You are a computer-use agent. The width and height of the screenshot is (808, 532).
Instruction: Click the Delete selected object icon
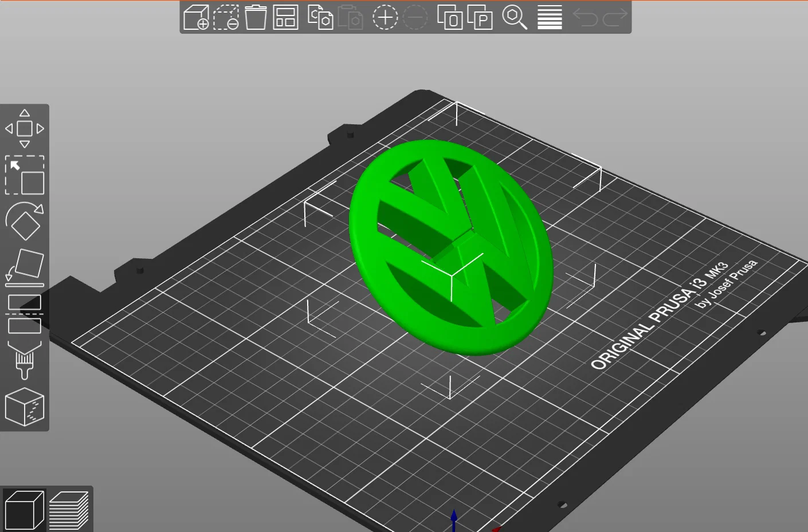226,17
